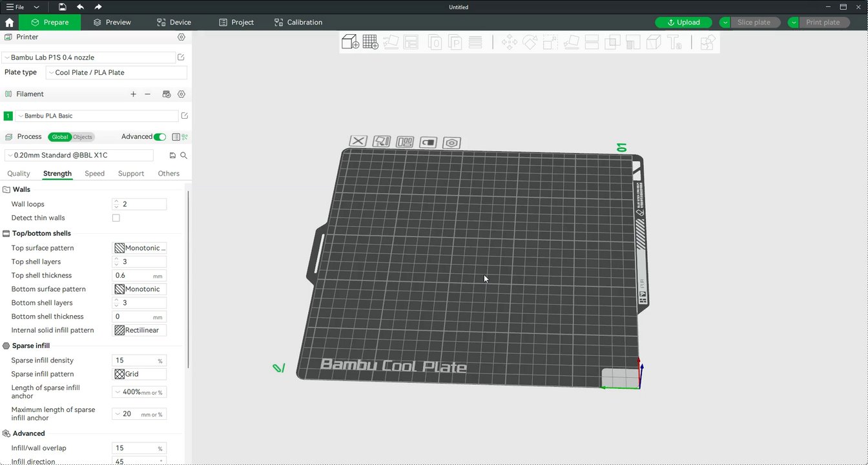Screen dimensions: 868x465
Task: Toggle the Advanced settings switch
Action: click(160, 137)
